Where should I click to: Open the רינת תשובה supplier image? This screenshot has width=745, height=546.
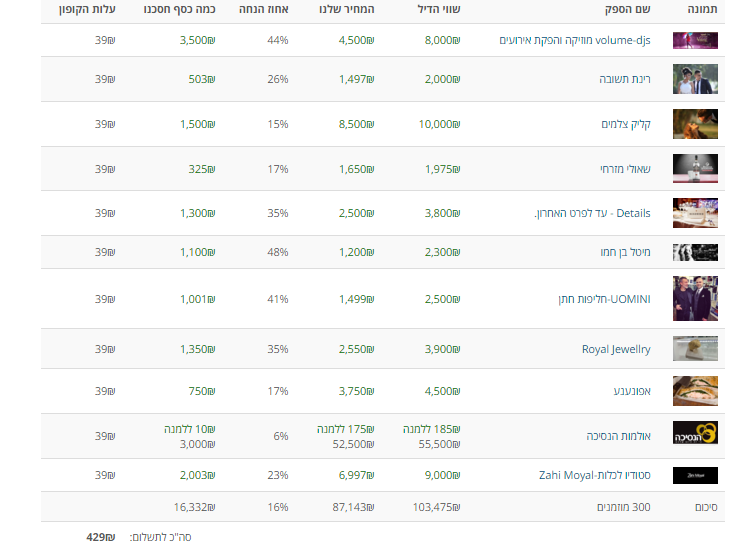[x=695, y=79]
